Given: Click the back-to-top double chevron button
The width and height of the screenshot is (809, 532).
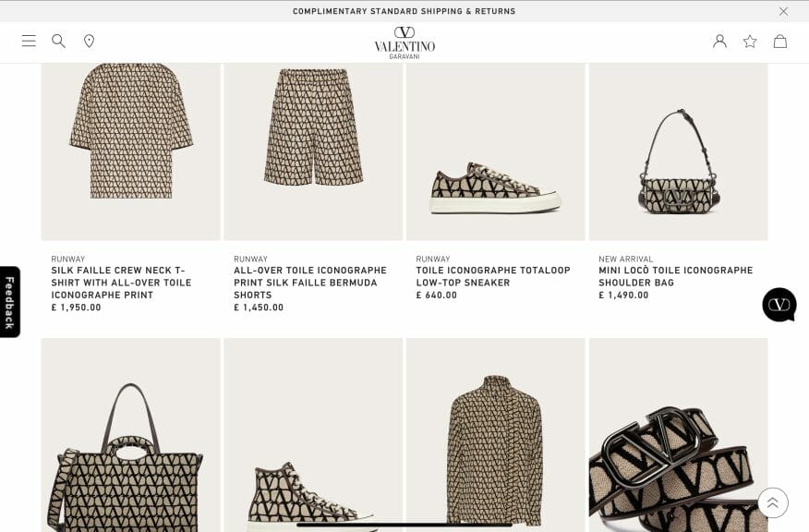Looking at the screenshot, I should click(773, 502).
